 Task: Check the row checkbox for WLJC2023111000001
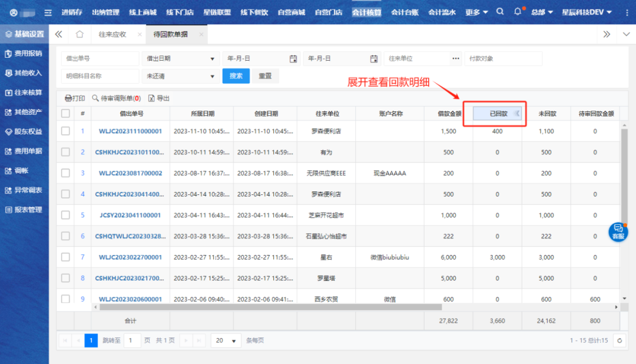point(65,131)
